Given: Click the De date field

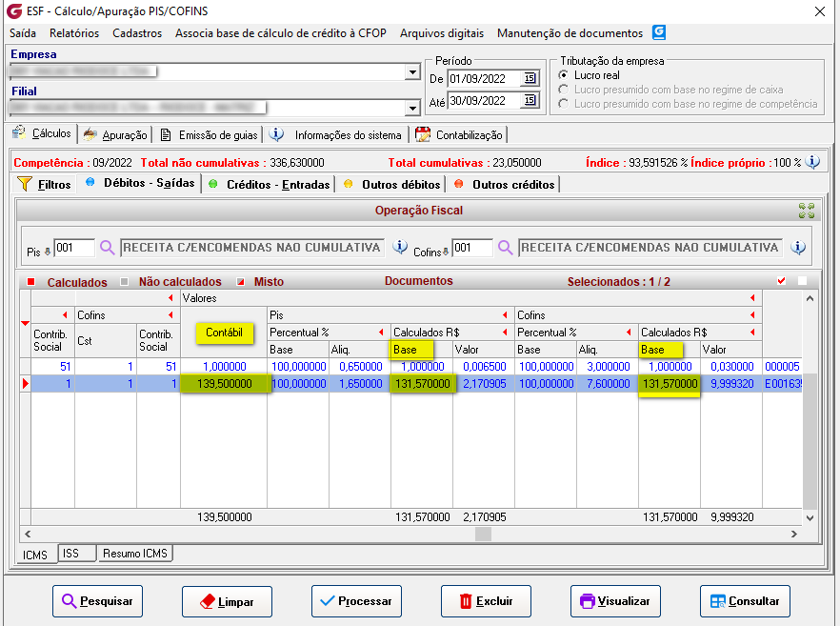Looking at the screenshot, I should coord(484,78).
